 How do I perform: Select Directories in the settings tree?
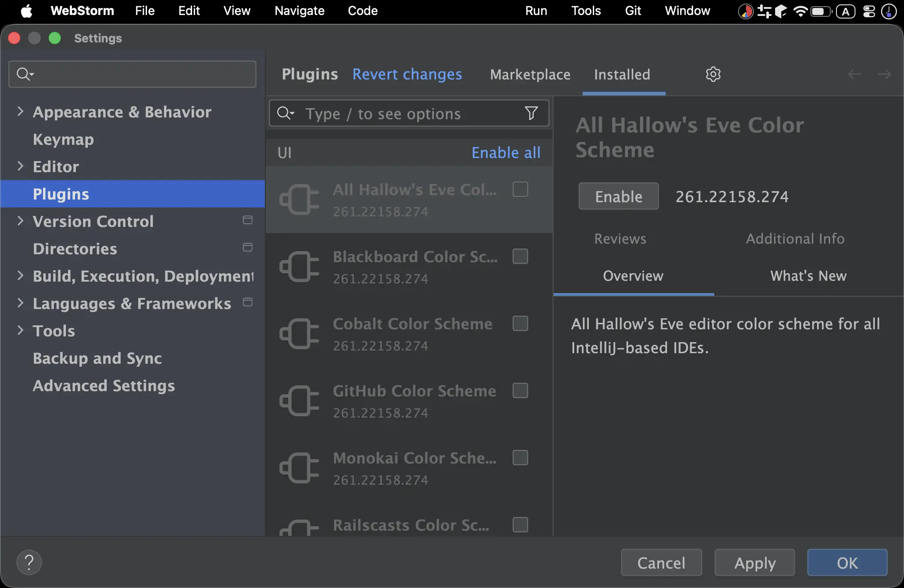tap(133, 249)
